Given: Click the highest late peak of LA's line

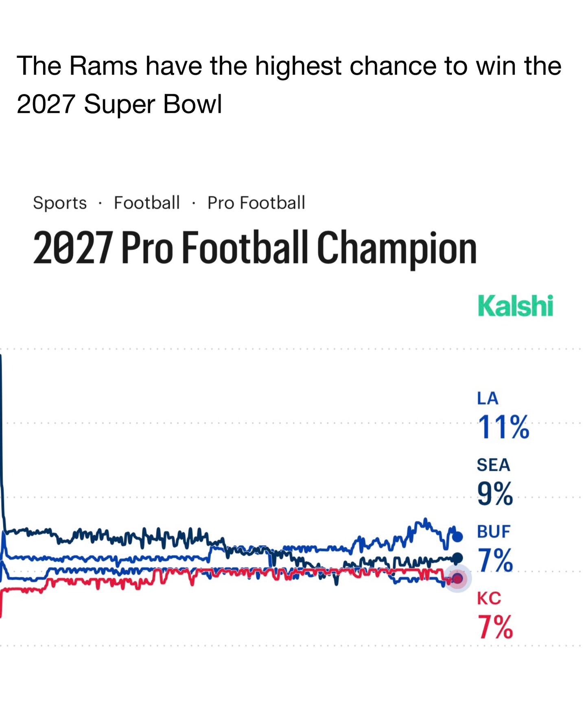Looking at the screenshot, I should coord(425,520).
